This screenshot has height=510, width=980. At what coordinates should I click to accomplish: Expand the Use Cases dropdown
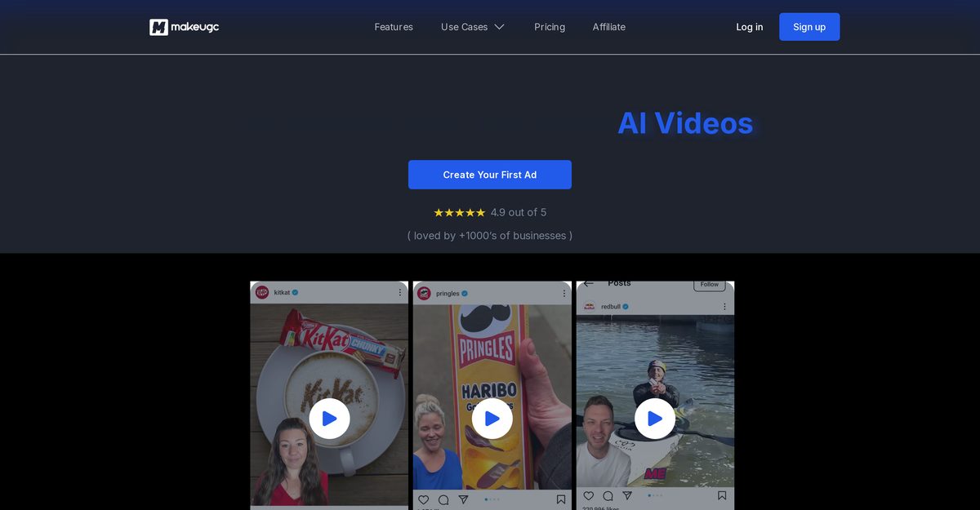pos(473,27)
